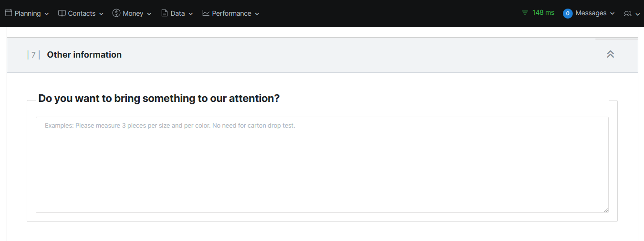Open the Data menu
Screen dimensions: 644x241
point(177,13)
